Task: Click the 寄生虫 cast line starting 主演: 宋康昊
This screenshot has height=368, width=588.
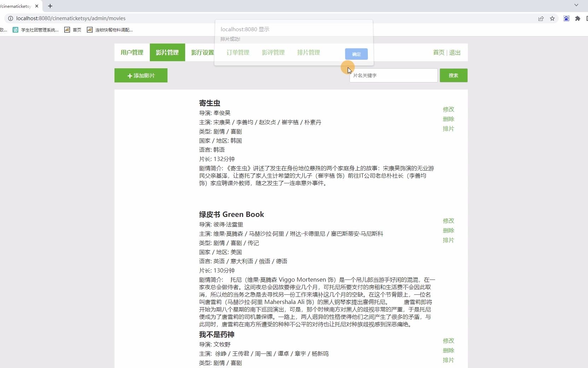Action: pyautogui.click(x=260, y=122)
